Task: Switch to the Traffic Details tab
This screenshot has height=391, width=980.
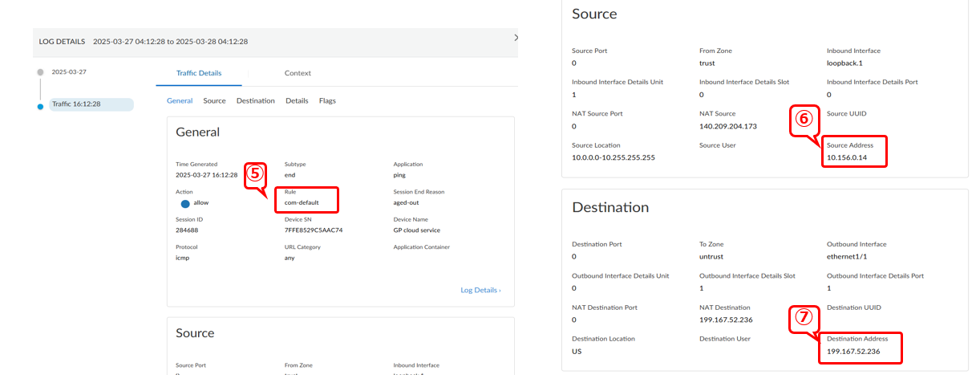Action: click(198, 73)
